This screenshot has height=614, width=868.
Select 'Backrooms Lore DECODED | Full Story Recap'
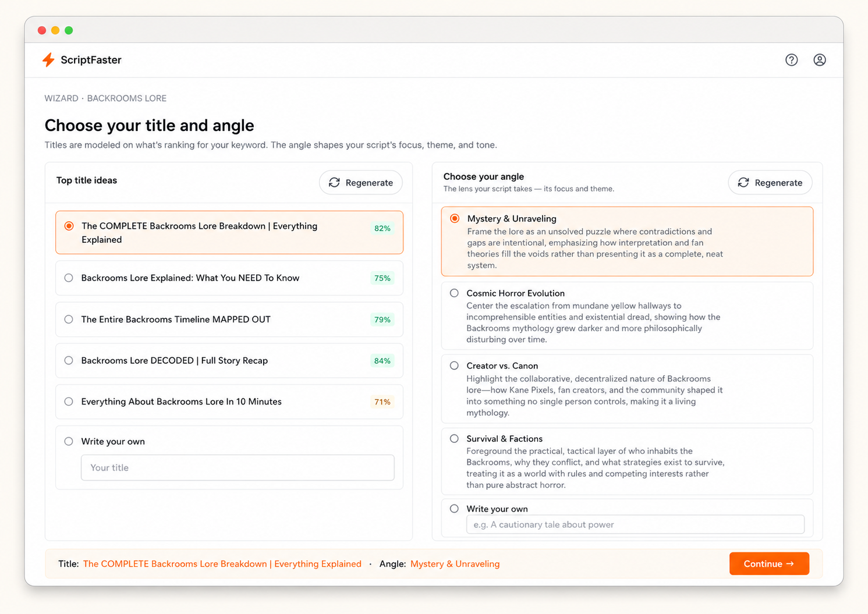click(x=229, y=361)
